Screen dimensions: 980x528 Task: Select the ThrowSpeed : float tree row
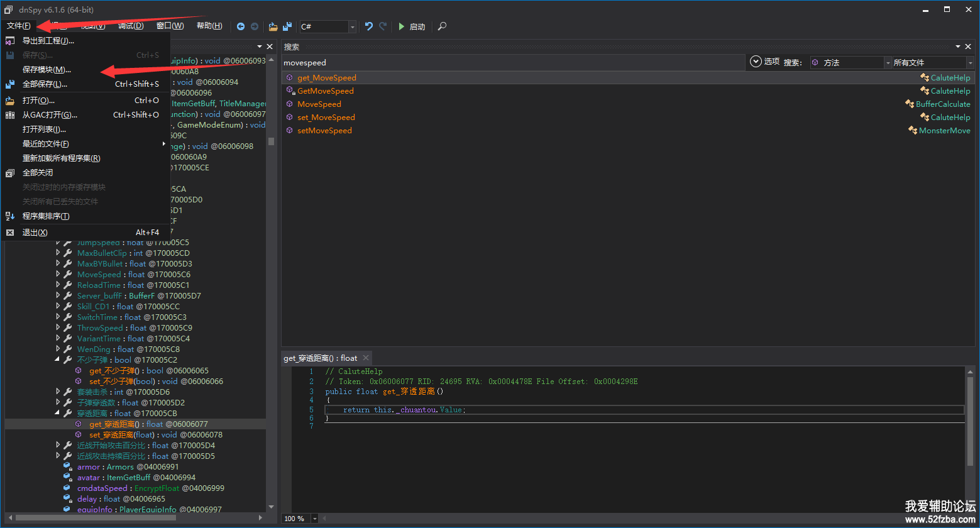(135, 328)
